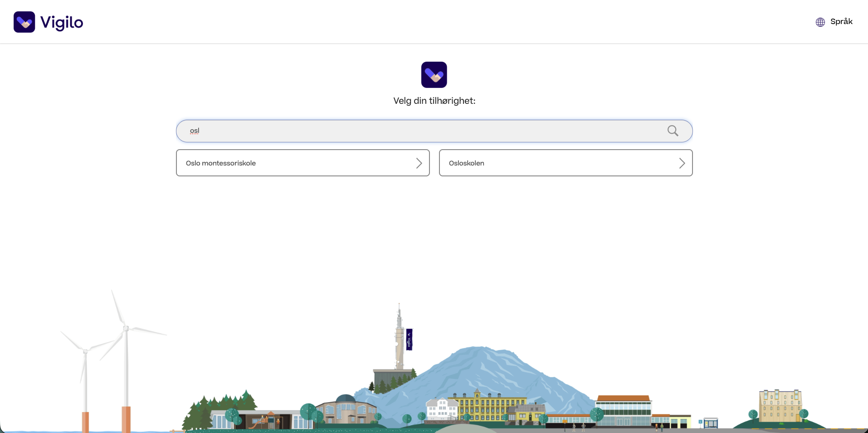Click the Vigilo wordmark in header
The width and height of the screenshot is (868, 433).
pos(62,22)
